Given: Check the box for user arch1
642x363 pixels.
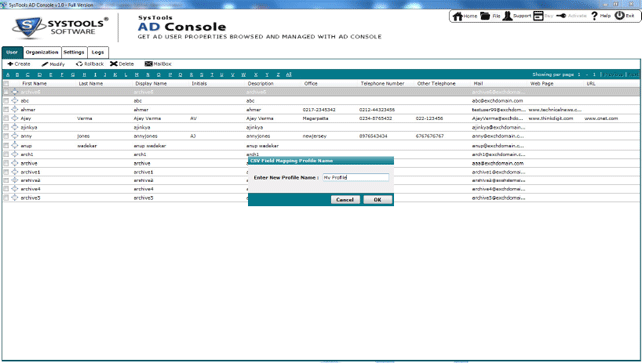Looking at the screenshot, I should pyautogui.click(x=6, y=154).
